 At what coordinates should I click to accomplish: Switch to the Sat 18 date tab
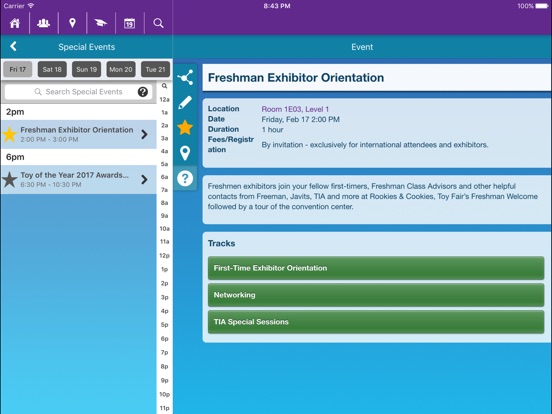coord(52,69)
